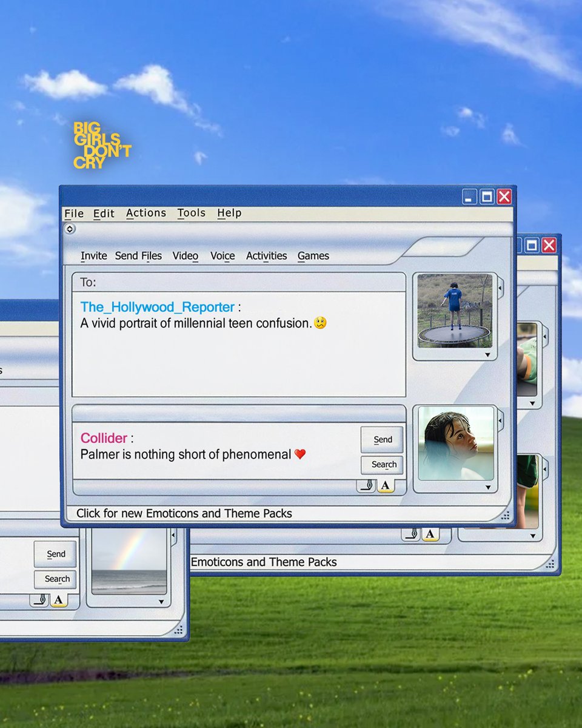Open the font icon in the back-right window
Image resolution: width=582 pixels, height=728 pixels.
coord(430,534)
